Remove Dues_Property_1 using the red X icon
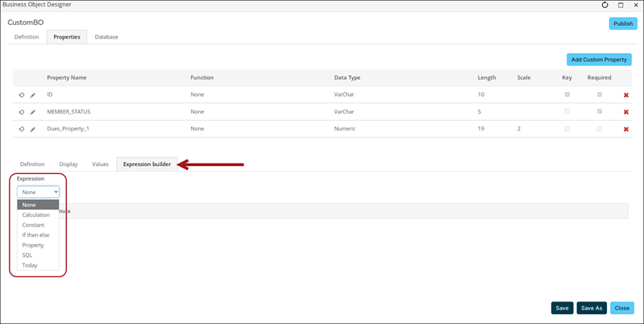Screen dimensions: 644x324 pyautogui.click(x=626, y=129)
